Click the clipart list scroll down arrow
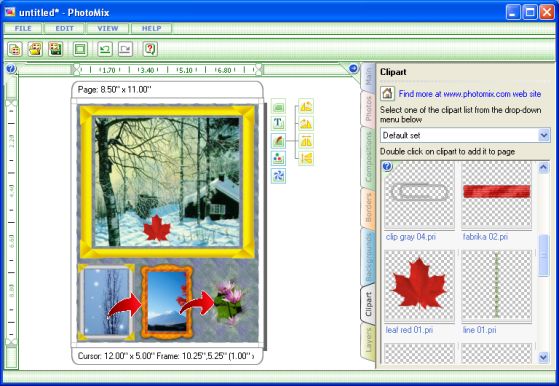 pos(543,356)
